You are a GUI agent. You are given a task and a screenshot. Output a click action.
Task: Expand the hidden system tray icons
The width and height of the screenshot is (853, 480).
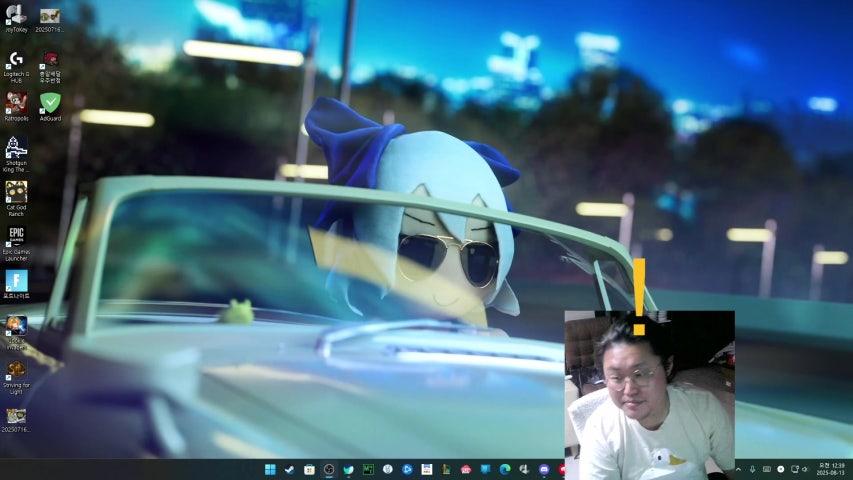pos(738,469)
